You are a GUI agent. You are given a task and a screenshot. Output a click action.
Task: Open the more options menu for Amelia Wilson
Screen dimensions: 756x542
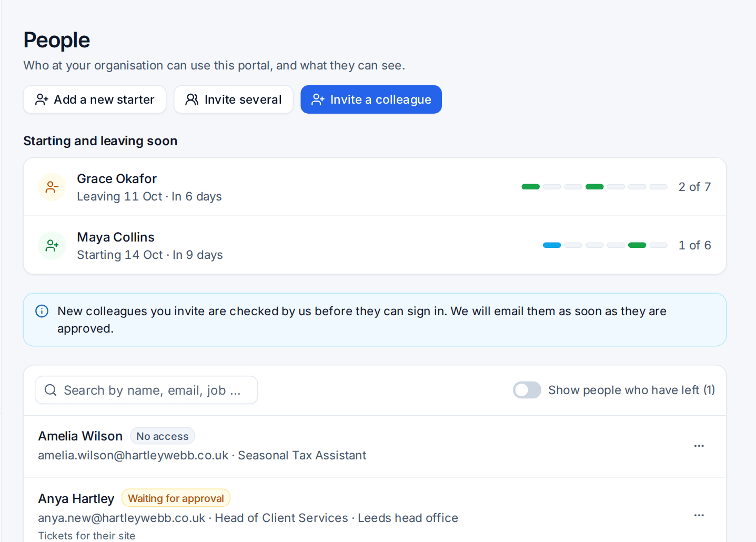699,446
